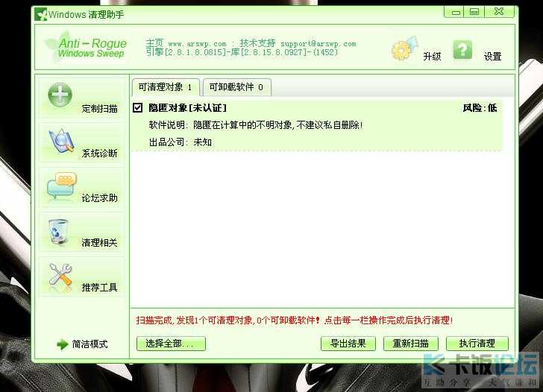Open system diagnosis magnifier icon
The height and width of the screenshot is (392, 543).
61,141
